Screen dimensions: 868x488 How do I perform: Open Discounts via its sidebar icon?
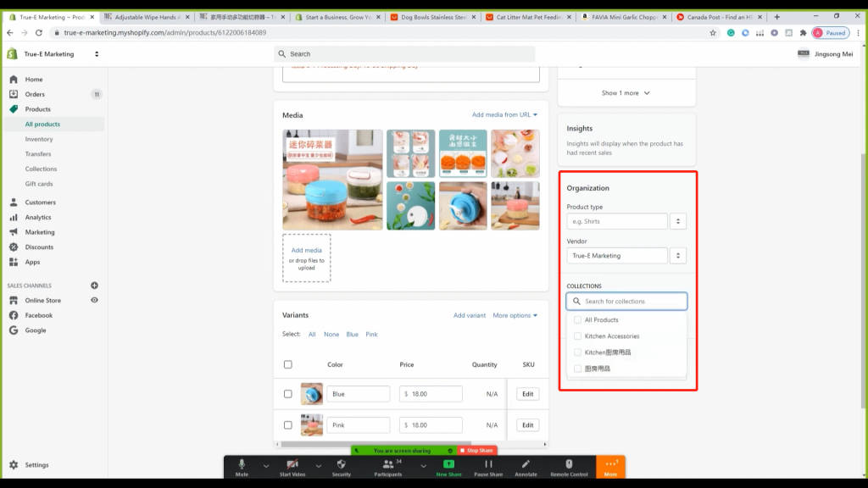[x=14, y=247]
